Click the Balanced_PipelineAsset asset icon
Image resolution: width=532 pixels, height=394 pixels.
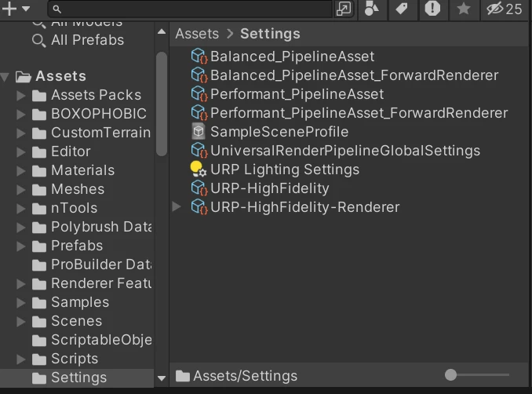coord(199,57)
